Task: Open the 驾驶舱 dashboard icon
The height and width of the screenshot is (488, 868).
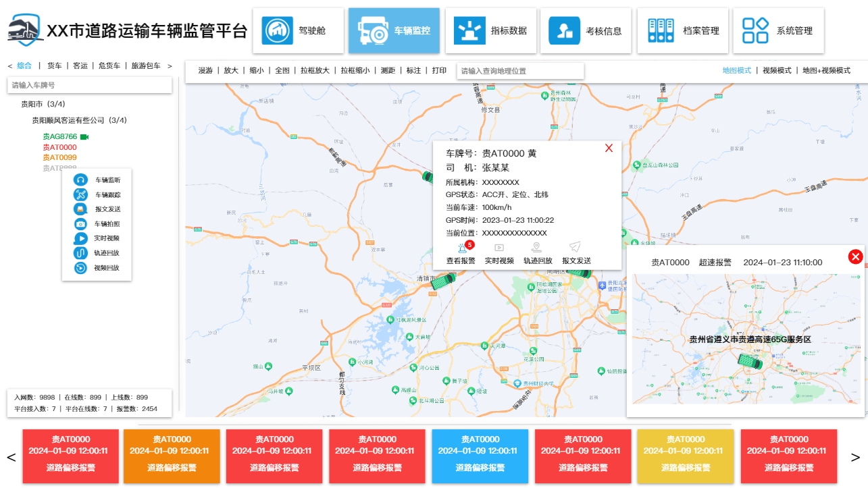Action: pyautogui.click(x=277, y=30)
